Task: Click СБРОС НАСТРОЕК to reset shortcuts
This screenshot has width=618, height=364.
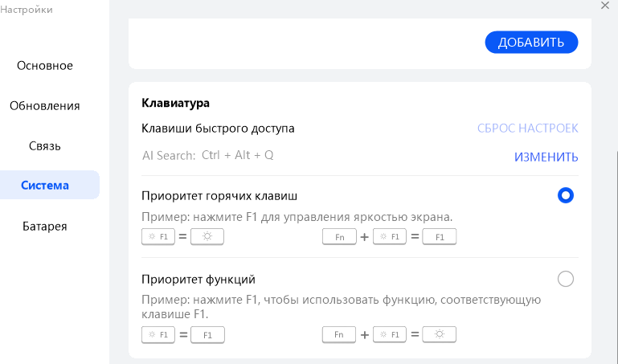Action: (x=527, y=128)
